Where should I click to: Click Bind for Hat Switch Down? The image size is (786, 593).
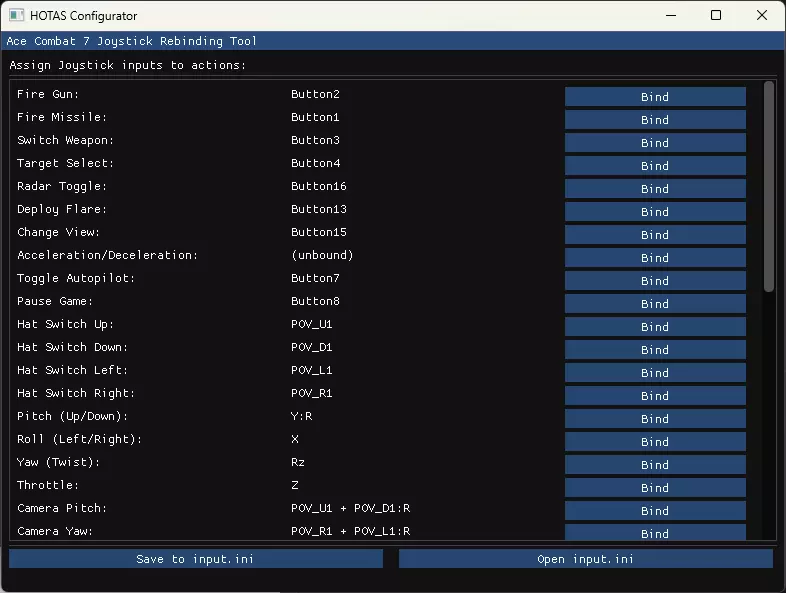point(655,350)
